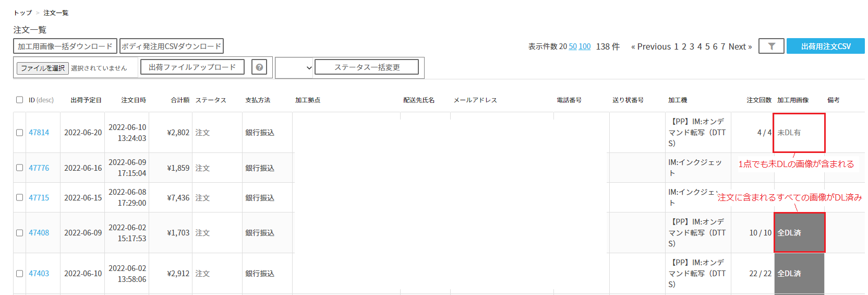
Task: Click 加工機 column header
Action: [678, 100]
